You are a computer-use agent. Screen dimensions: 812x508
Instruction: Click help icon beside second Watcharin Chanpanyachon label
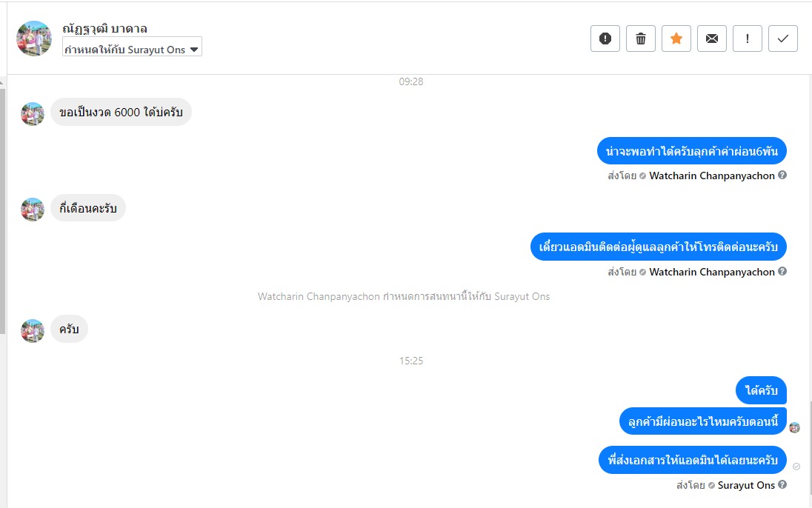click(x=782, y=271)
